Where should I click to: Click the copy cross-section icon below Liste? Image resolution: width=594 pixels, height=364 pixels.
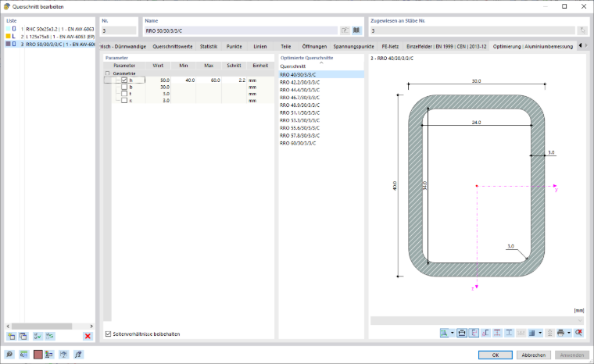23,336
